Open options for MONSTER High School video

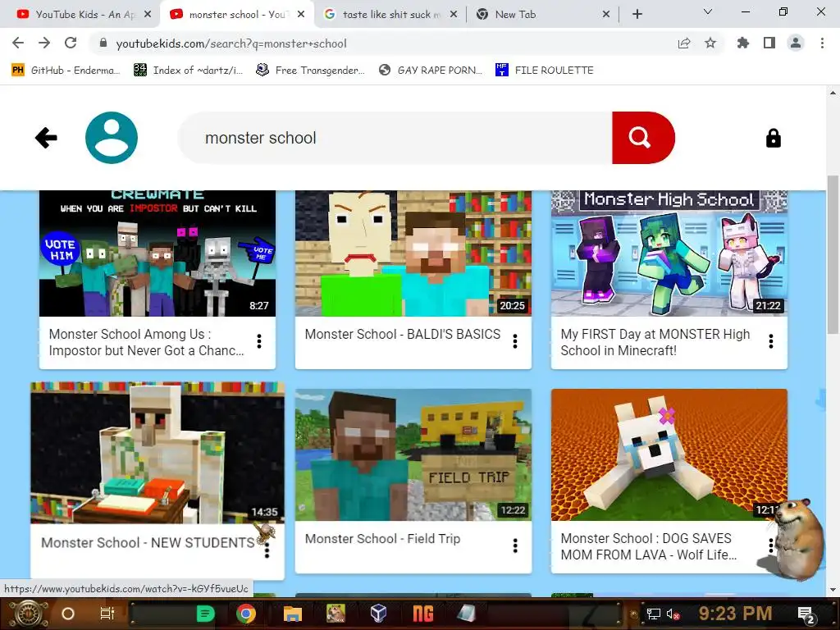point(771,341)
